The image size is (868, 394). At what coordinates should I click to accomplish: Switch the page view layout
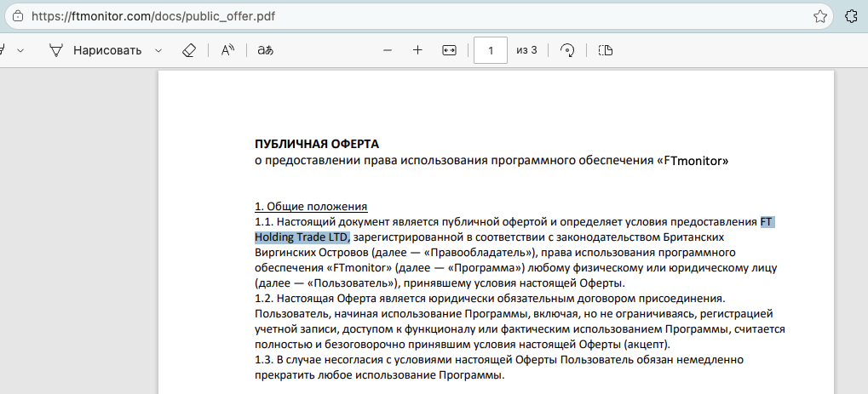pyautogui.click(x=605, y=50)
